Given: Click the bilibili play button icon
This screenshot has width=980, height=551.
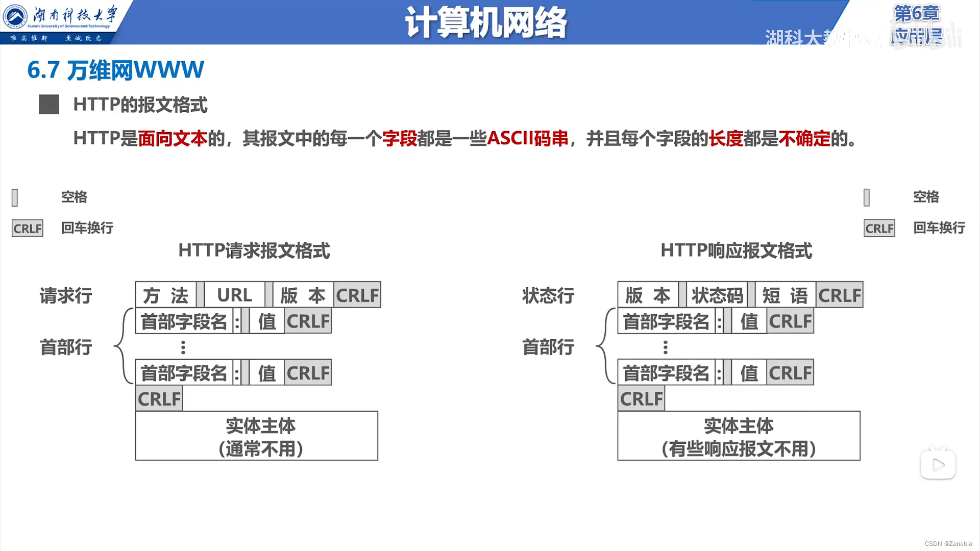Looking at the screenshot, I should 938,464.
